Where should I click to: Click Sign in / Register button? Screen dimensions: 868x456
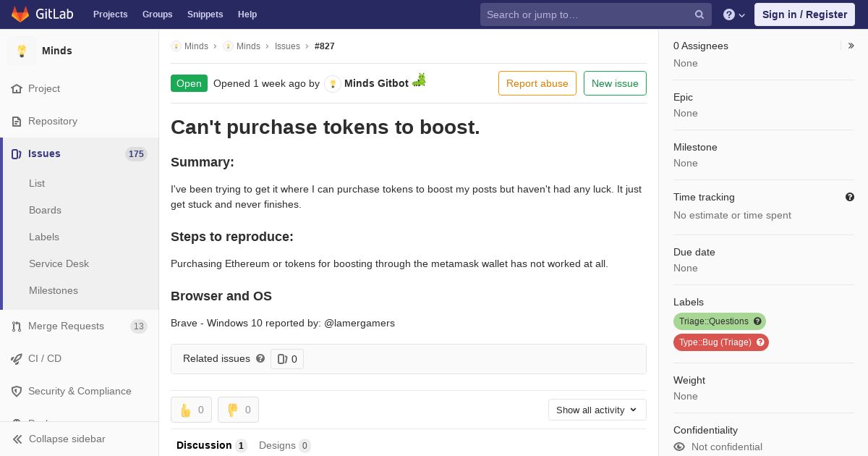pyautogui.click(x=804, y=14)
